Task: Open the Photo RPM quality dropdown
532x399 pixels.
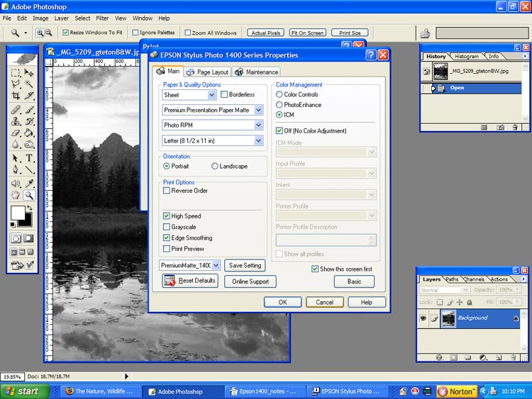Action: [258, 125]
